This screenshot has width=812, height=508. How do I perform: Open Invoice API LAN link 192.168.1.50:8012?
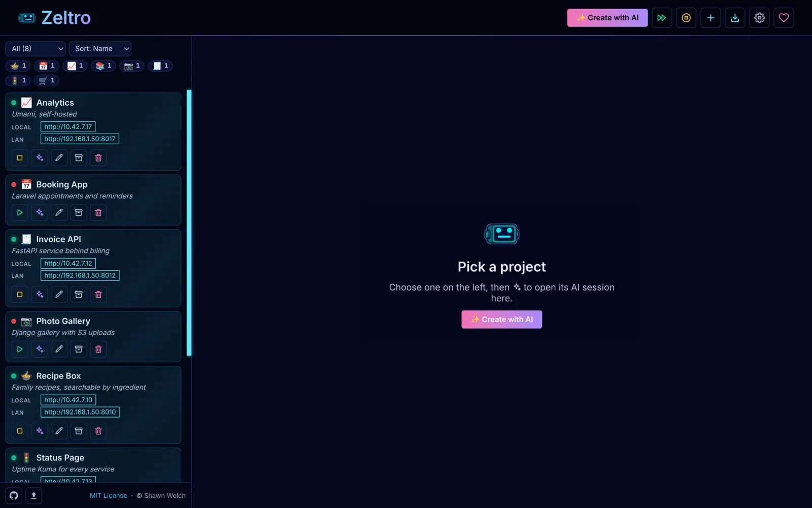coord(80,276)
